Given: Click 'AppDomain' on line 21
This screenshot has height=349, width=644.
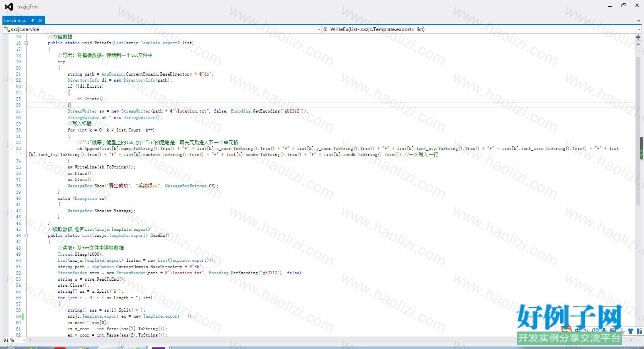Looking at the screenshot, I should (x=113, y=74).
